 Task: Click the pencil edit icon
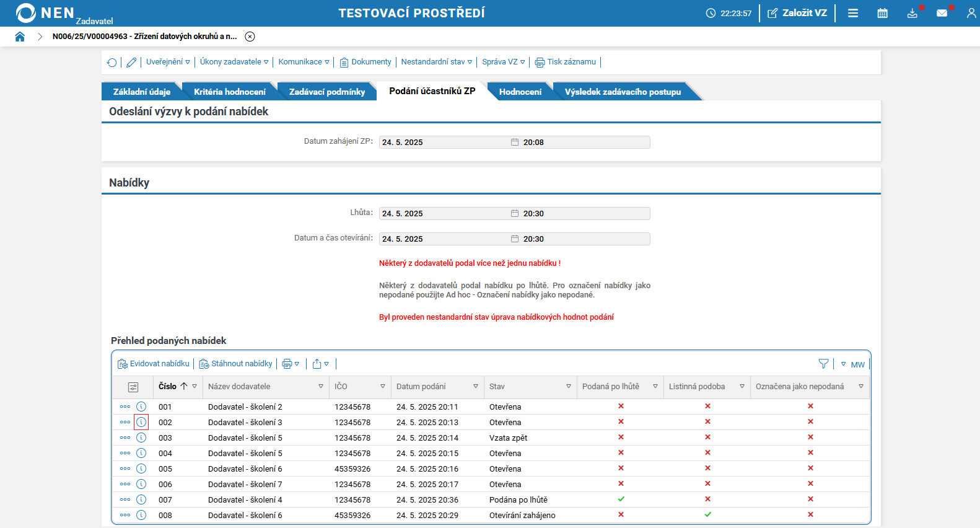coord(131,62)
